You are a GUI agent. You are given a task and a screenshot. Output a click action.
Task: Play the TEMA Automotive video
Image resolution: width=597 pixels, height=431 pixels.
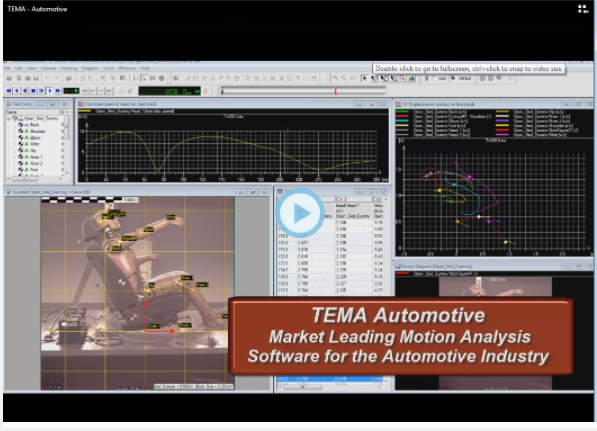[x=300, y=213]
